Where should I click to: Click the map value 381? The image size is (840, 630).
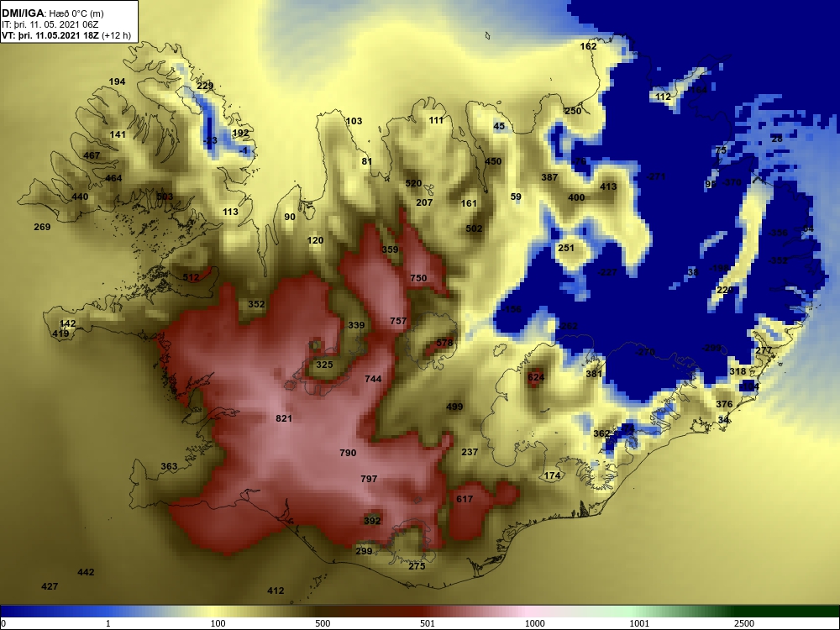(x=594, y=374)
